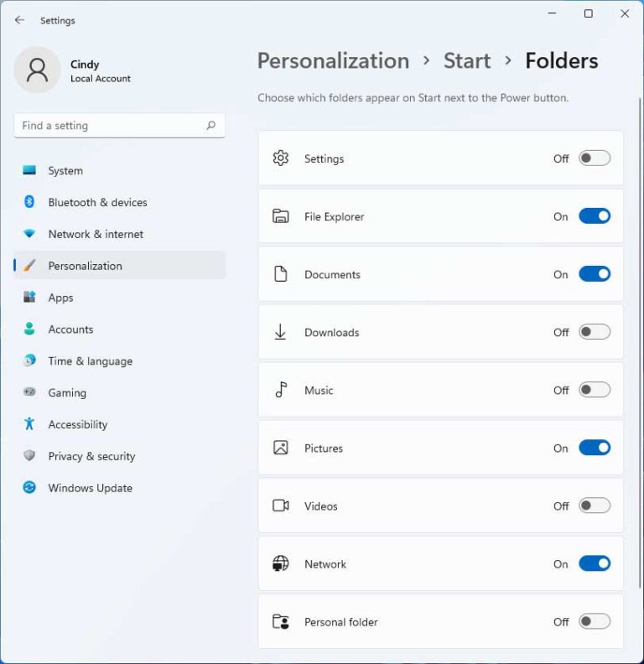Click the Bluetooth icon in sidebar
Viewport: 644px width, 664px height.
click(x=29, y=201)
